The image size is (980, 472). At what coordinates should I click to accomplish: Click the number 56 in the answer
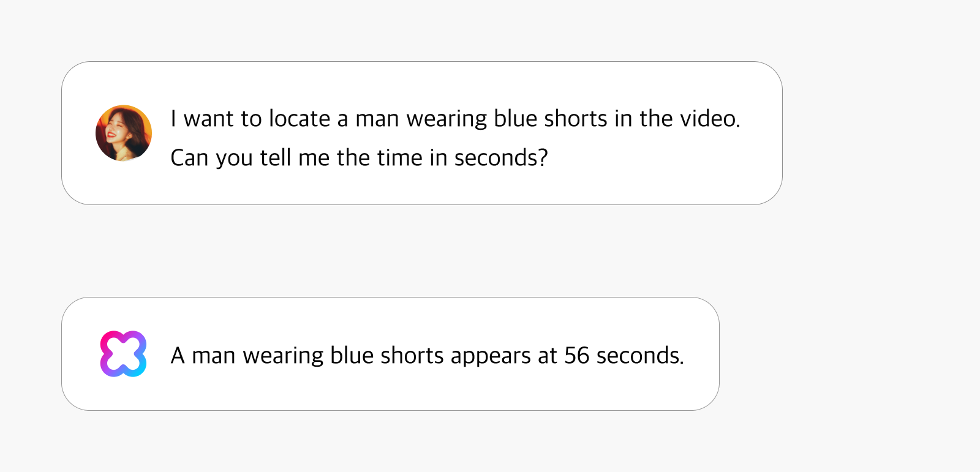[576, 356]
